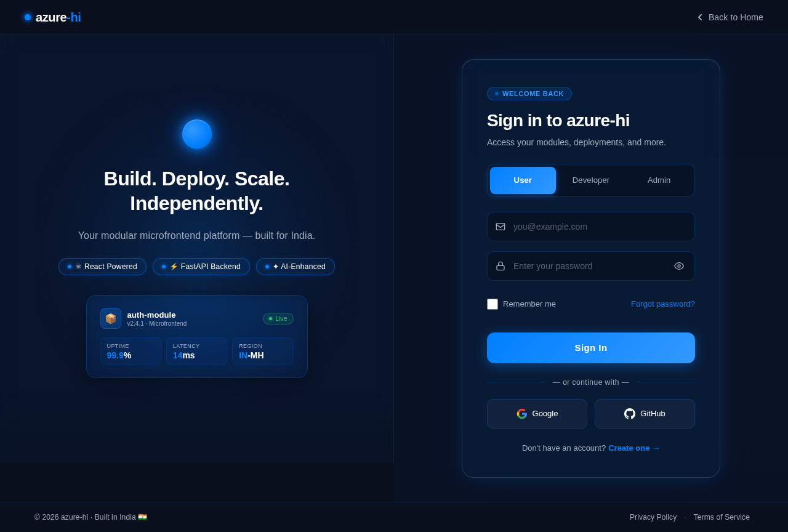Click the GitHub octocat icon
The image size is (788, 532).
point(630,414)
